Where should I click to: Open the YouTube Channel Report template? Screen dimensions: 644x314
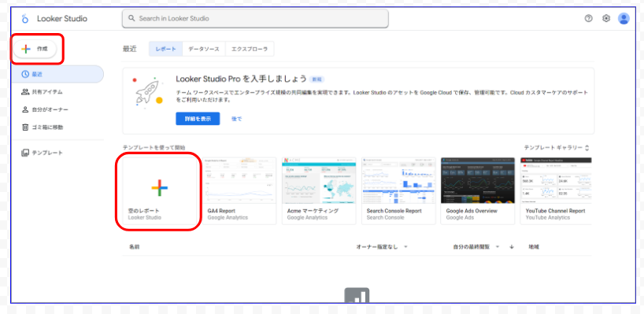tap(556, 190)
